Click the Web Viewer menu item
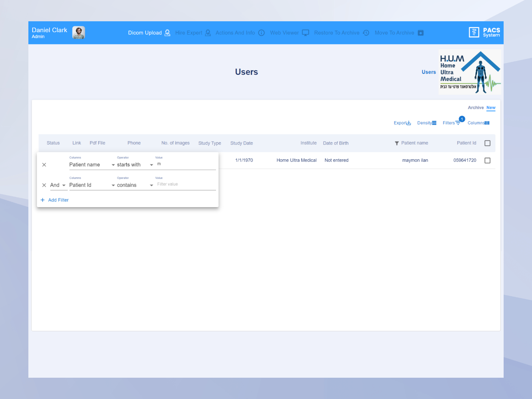Screen dimensions: 532x399 tap(289, 33)
